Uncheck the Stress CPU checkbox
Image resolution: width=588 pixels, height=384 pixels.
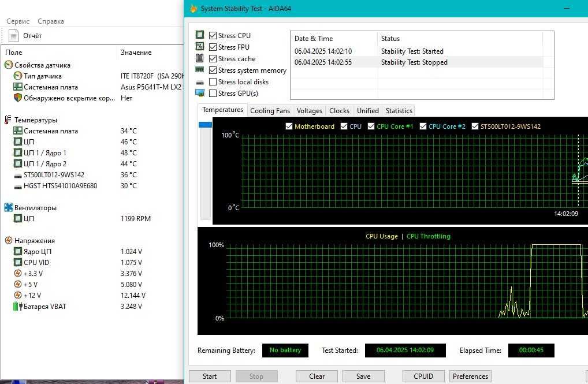point(213,35)
